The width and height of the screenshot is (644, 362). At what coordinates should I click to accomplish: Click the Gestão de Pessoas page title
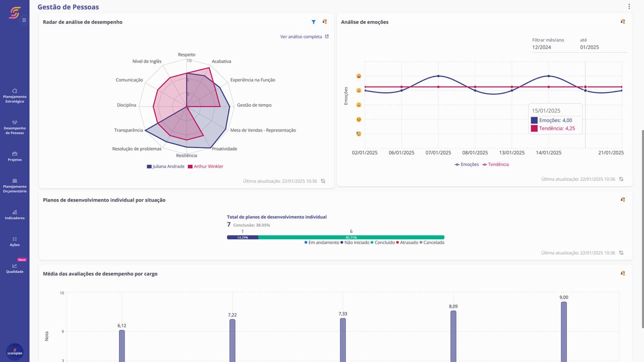(68, 7)
